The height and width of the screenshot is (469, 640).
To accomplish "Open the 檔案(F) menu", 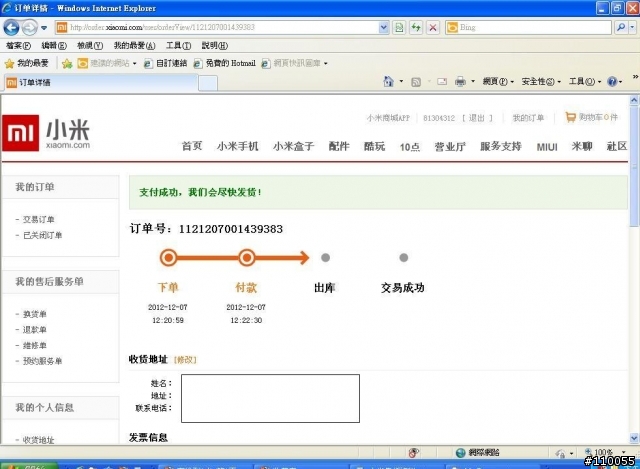I will pos(18,45).
